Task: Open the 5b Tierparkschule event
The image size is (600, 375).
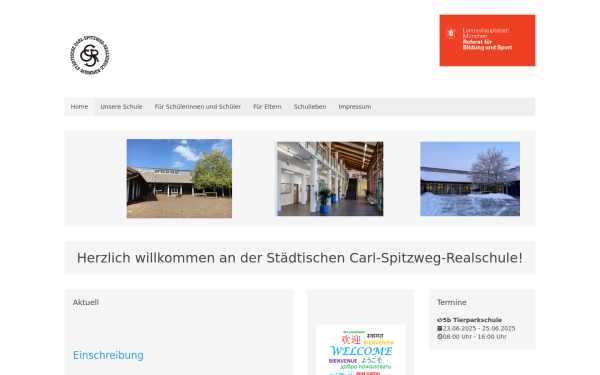Action: click(472, 320)
